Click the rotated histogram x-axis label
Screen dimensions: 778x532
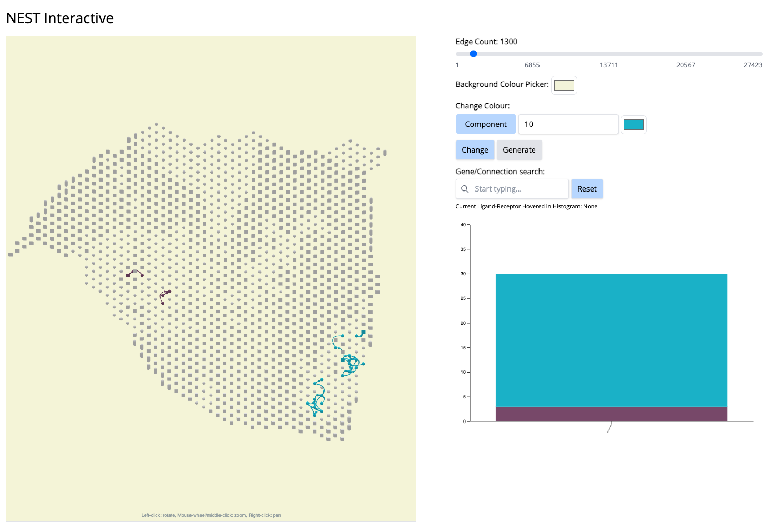coord(610,427)
